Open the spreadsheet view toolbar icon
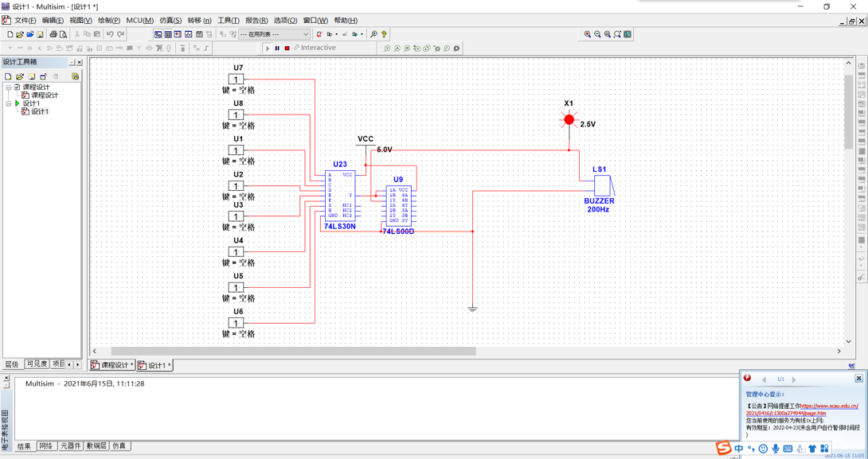 [x=168, y=34]
